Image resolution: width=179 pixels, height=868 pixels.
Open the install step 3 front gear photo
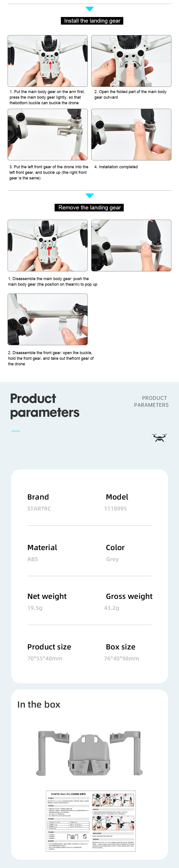tap(47, 134)
